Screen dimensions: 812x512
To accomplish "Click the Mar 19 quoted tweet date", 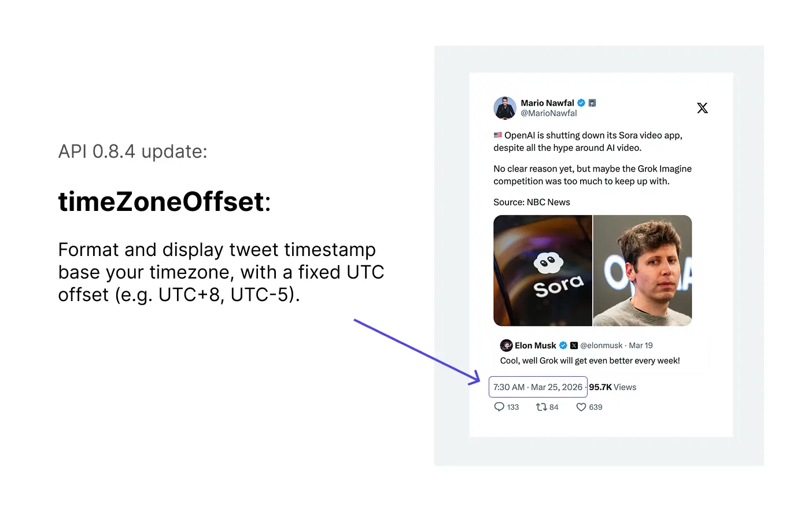I will pos(641,346).
